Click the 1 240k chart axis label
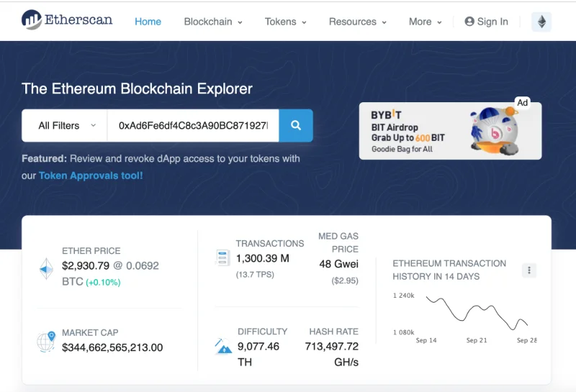The width and height of the screenshot is (576, 392). (x=404, y=296)
